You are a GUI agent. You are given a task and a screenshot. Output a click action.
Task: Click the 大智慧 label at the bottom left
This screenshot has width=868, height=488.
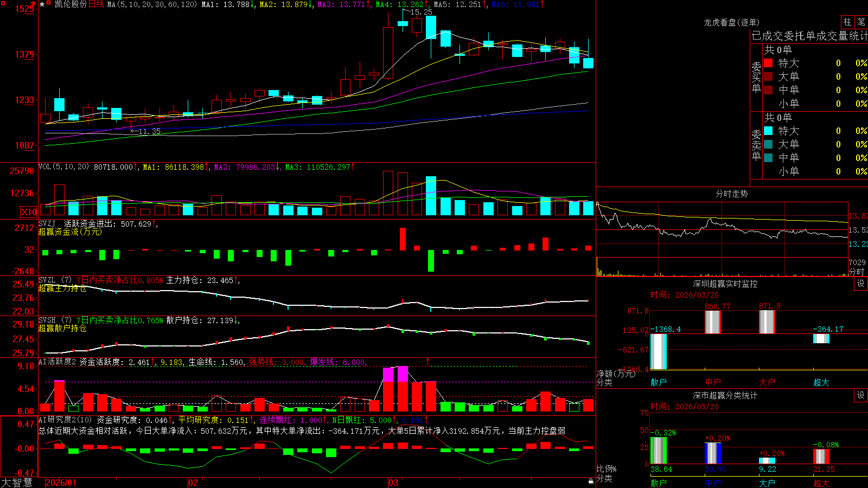[x=17, y=483]
